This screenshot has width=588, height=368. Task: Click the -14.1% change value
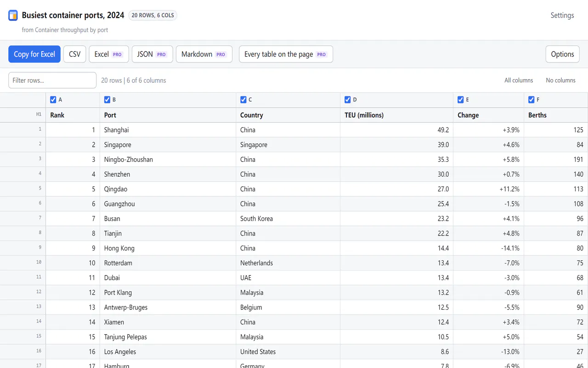[489, 248]
